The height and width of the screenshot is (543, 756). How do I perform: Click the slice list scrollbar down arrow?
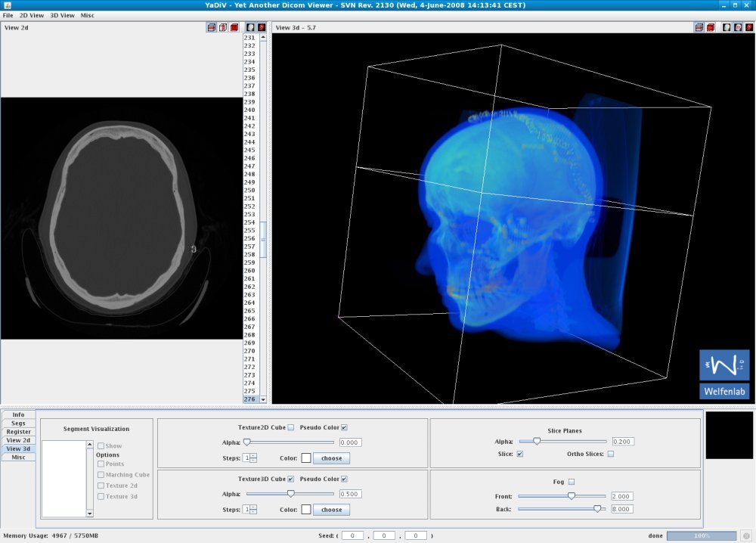click(x=263, y=399)
